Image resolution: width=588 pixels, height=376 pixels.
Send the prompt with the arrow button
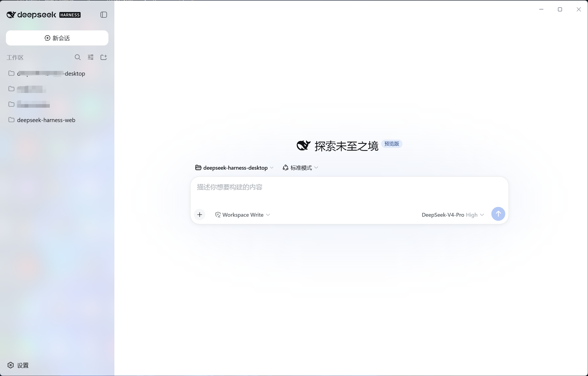pos(498,214)
